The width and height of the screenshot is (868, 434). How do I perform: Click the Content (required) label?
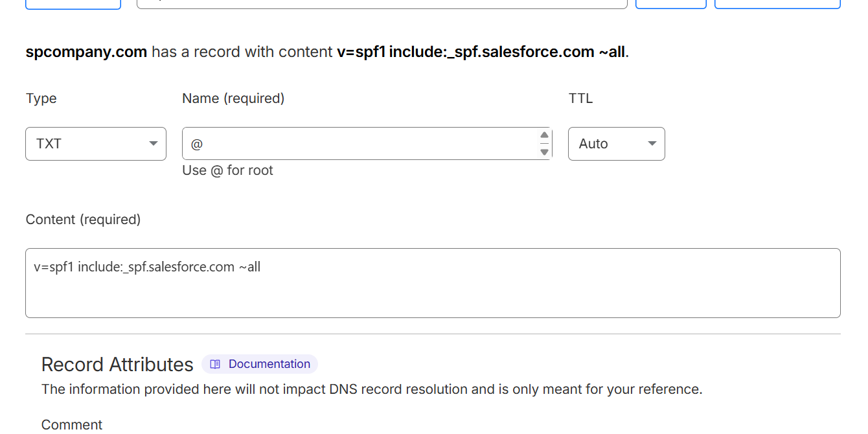click(x=83, y=220)
